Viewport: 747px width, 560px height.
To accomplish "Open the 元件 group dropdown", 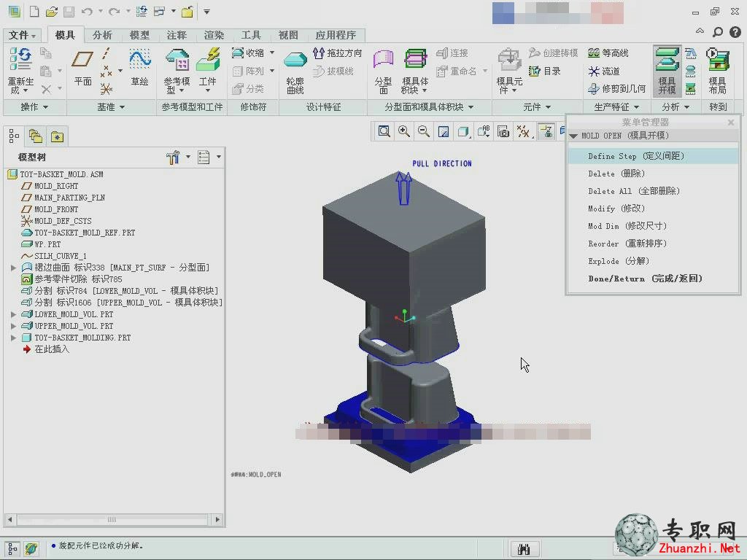I will (537, 107).
